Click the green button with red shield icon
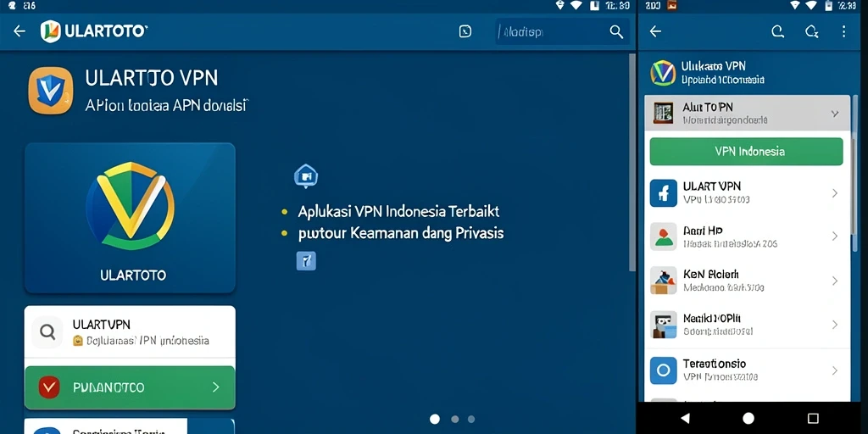This screenshot has height=434, width=868. pyautogui.click(x=130, y=387)
